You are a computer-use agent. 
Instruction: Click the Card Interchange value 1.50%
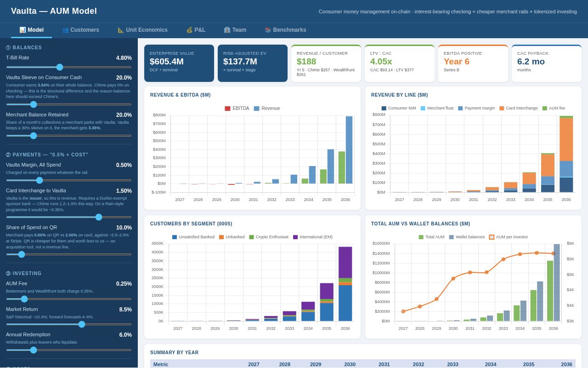(124, 191)
